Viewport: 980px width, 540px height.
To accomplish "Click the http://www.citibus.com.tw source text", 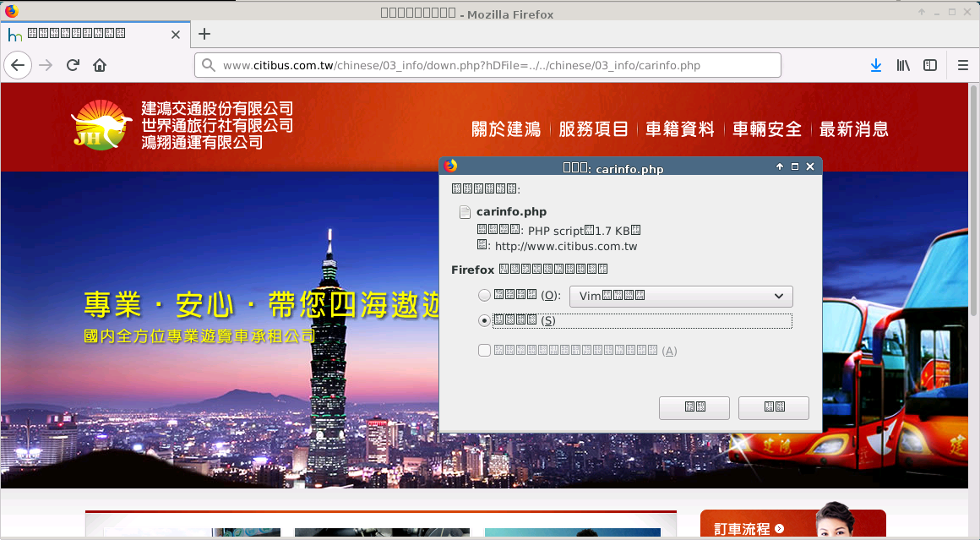I will (x=566, y=246).
